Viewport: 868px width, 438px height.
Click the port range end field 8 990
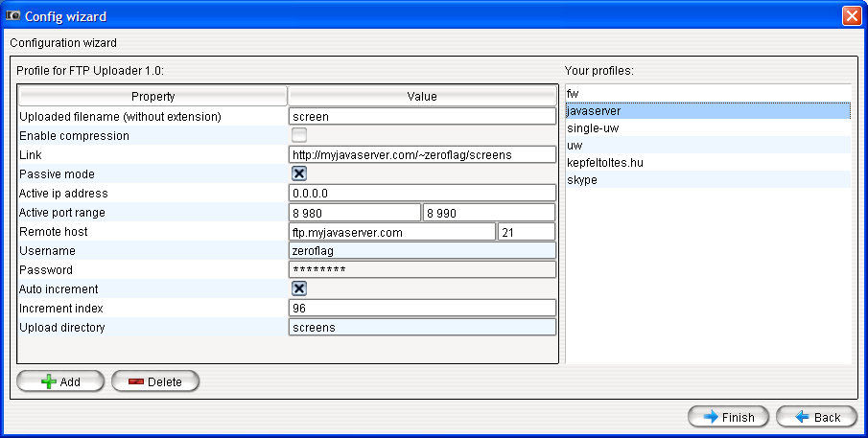pos(489,213)
